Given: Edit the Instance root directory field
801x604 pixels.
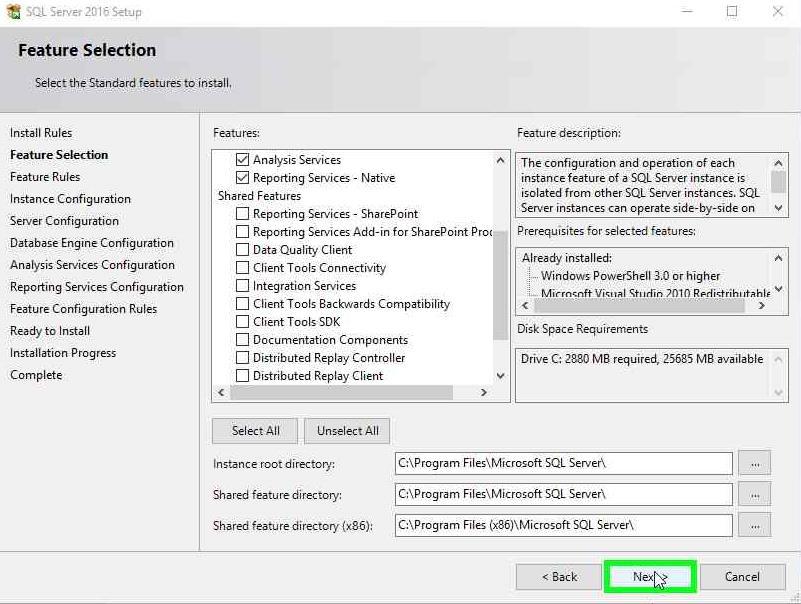Looking at the screenshot, I should point(563,463).
